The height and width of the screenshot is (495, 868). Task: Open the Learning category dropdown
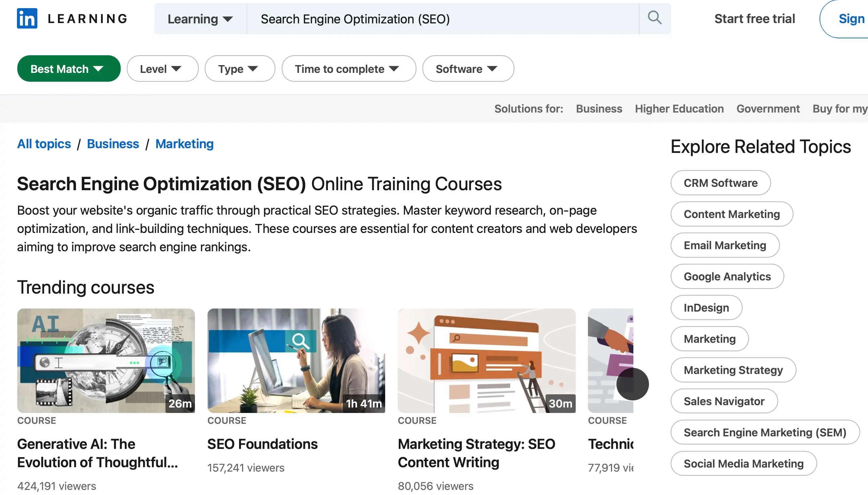click(x=200, y=19)
